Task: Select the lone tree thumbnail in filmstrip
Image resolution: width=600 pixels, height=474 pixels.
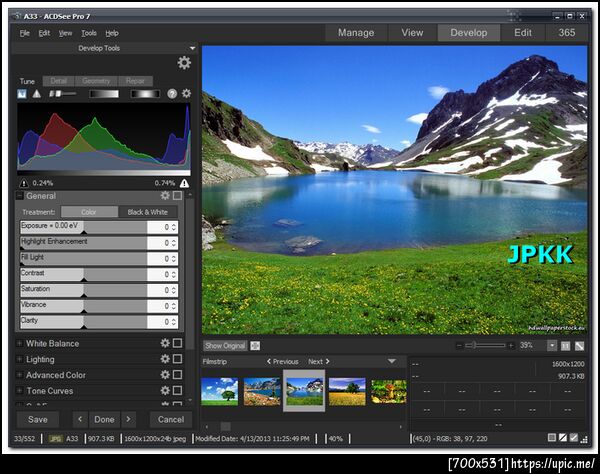Action: point(219,392)
